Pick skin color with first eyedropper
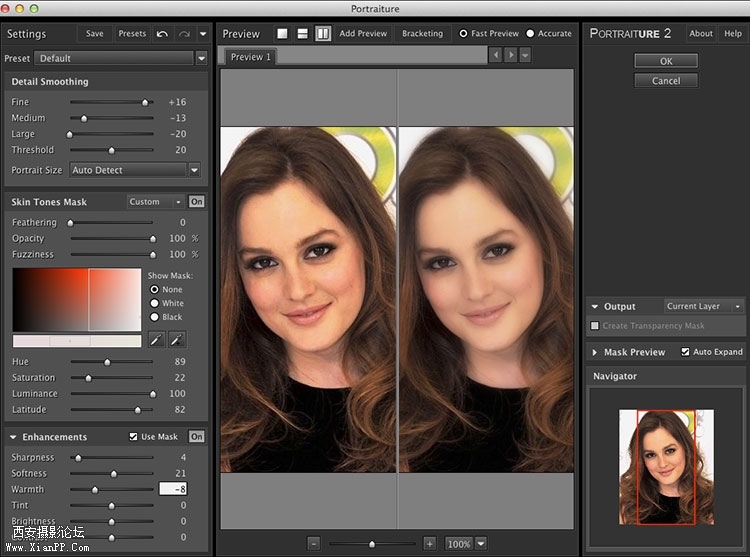 point(156,340)
